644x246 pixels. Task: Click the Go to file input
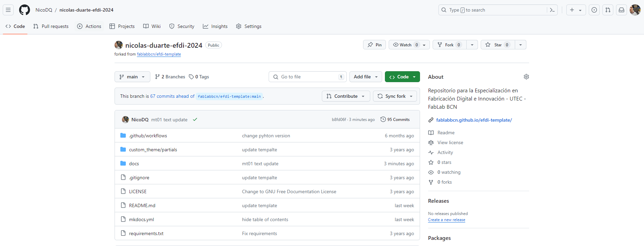coord(308,77)
